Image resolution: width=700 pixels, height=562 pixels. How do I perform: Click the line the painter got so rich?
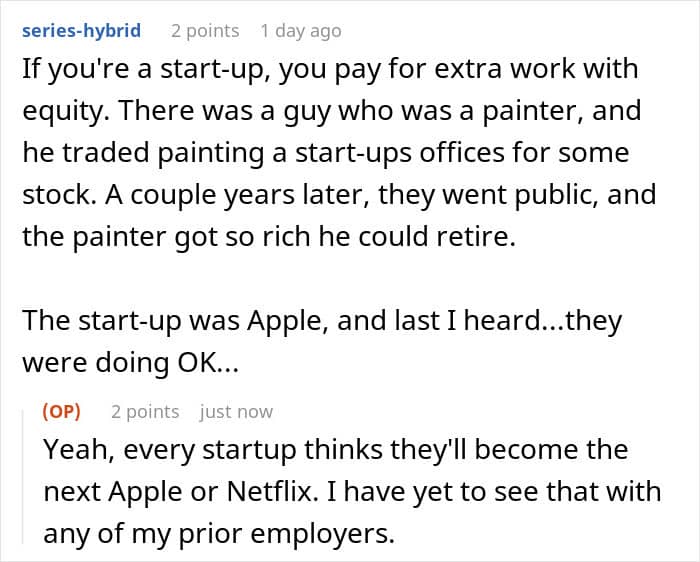269,236
